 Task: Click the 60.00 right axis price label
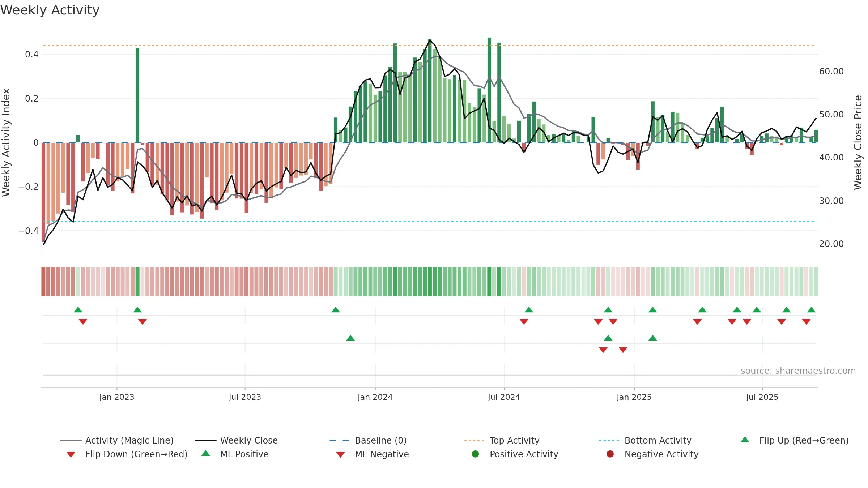831,71
